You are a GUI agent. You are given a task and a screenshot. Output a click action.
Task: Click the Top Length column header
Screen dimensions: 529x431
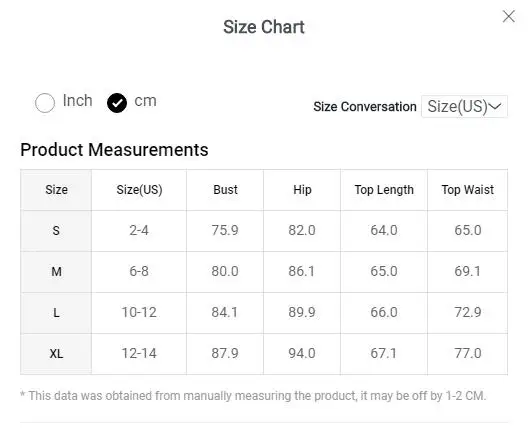point(384,190)
